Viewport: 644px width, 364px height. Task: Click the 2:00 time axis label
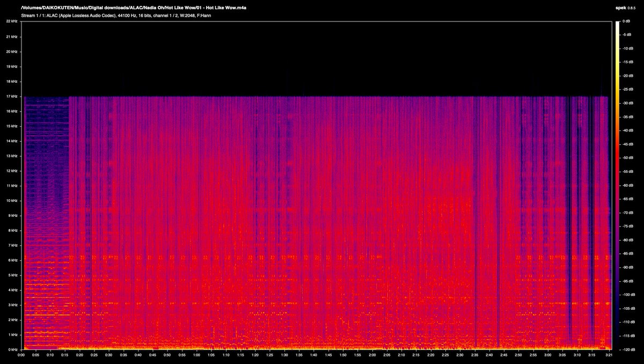373,355
